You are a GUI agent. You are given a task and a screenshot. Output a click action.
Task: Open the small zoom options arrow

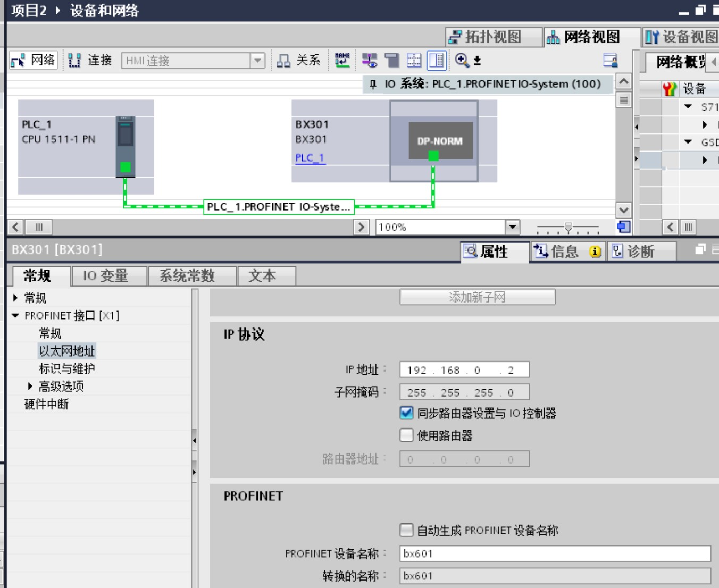click(x=478, y=61)
